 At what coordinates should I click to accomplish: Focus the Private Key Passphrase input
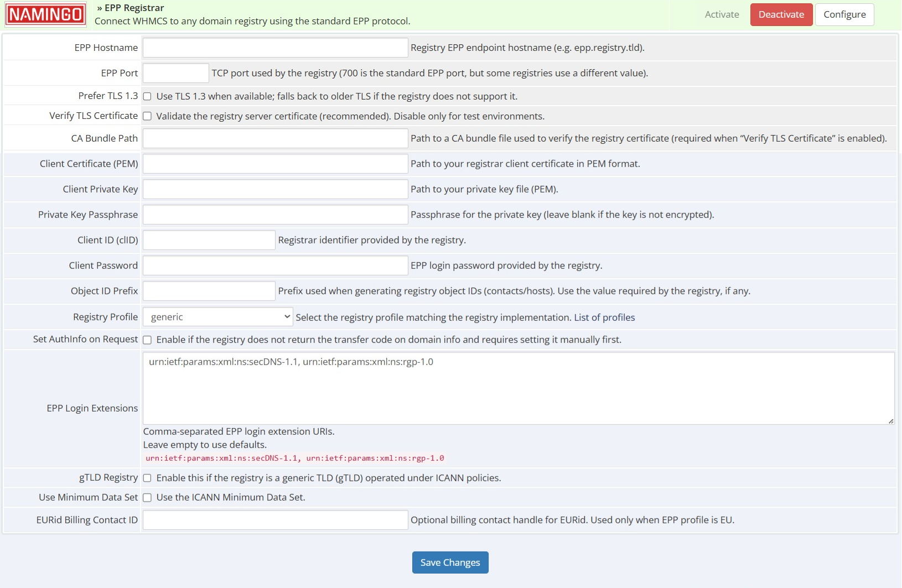coord(275,215)
